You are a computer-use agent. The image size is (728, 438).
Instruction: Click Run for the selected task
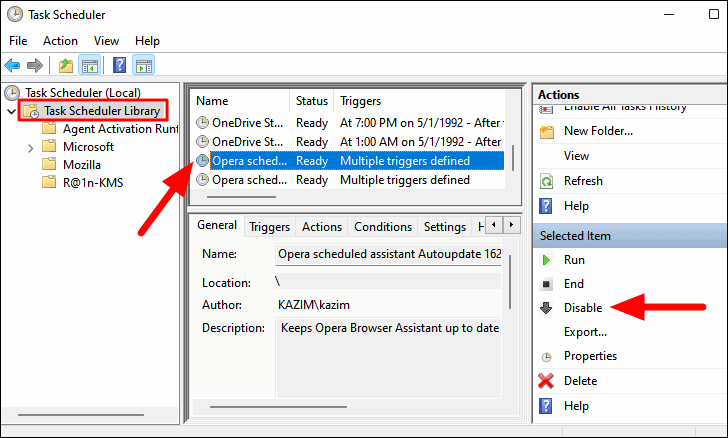click(x=574, y=260)
